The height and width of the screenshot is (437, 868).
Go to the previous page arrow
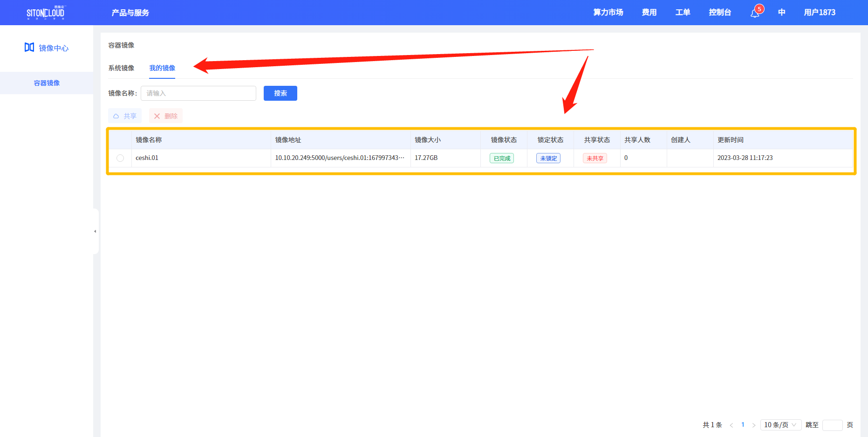pos(731,425)
